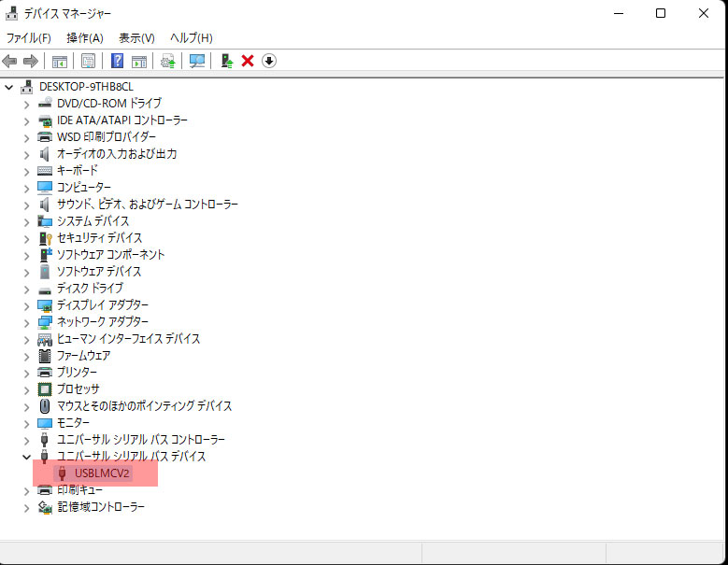Click the show/hide console tree icon
Screen dimensions: 728x565
[59, 61]
